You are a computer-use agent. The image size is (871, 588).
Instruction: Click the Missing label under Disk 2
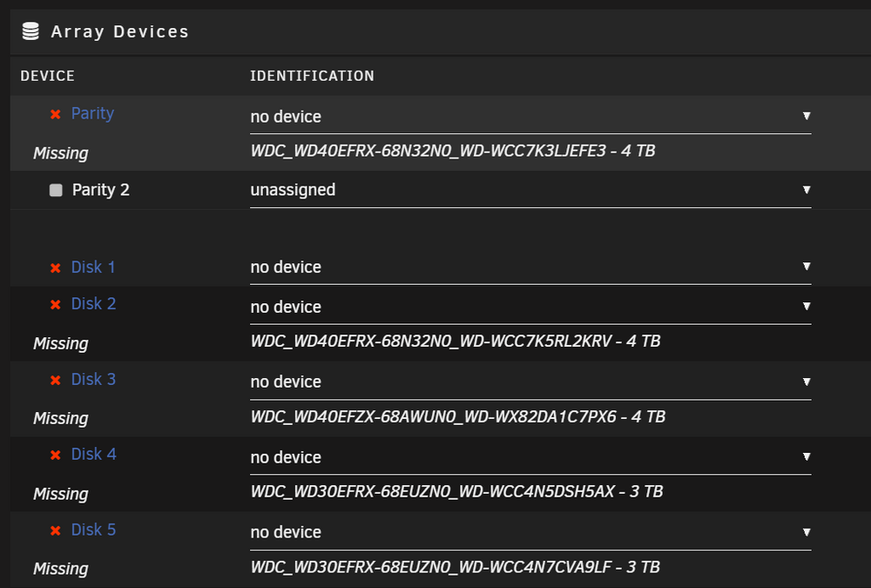click(61, 344)
